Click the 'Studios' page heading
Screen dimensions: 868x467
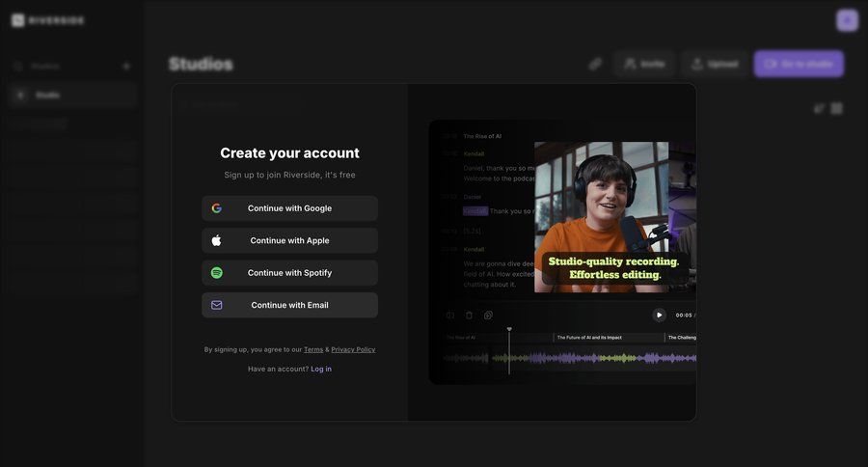201,65
